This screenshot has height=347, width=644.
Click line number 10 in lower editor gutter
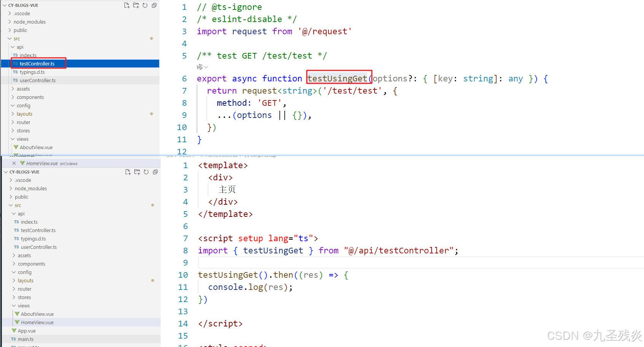point(183,275)
